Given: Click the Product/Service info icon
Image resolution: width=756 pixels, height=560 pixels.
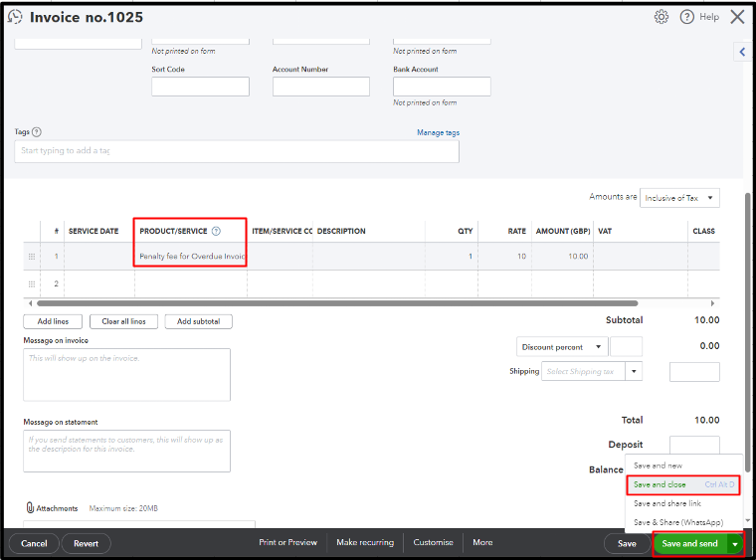Looking at the screenshot, I should (x=216, y=231).
